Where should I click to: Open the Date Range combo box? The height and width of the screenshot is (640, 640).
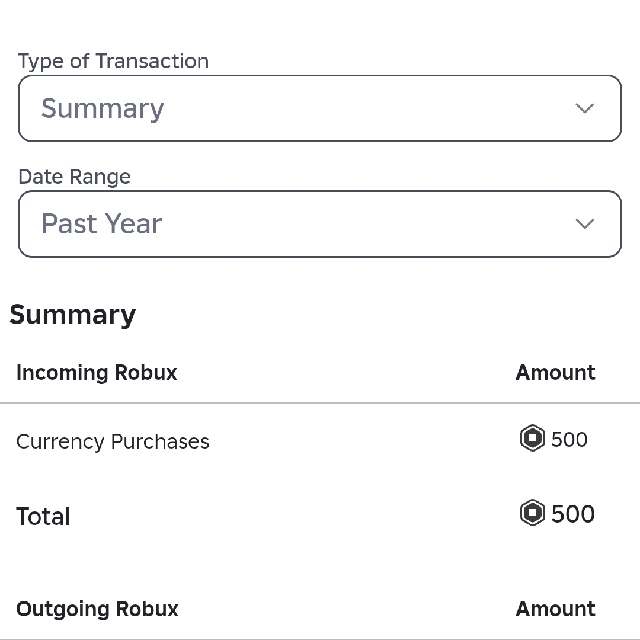(x=320, y=224)
